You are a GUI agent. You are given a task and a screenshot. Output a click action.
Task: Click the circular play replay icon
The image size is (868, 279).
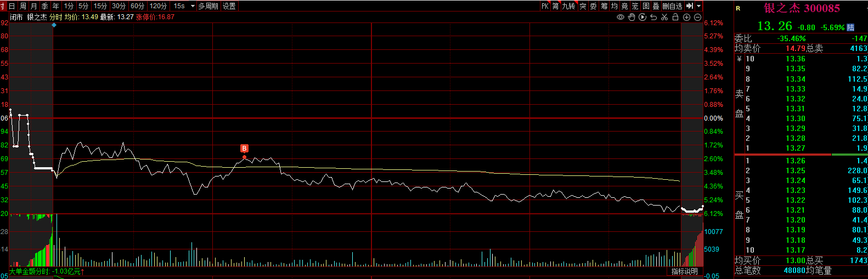point(642,17)
